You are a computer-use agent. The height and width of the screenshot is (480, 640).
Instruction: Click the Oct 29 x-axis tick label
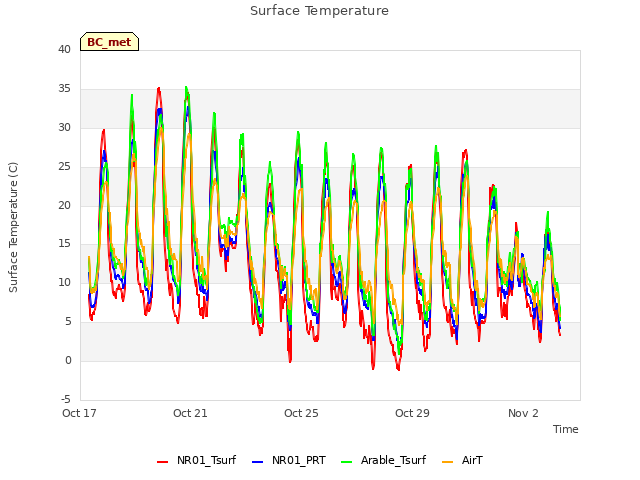(x=412, y=413)
